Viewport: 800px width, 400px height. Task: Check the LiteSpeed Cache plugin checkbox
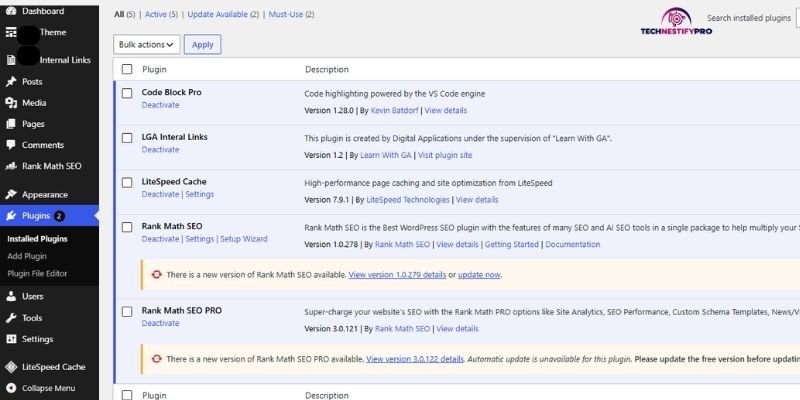tap(127, 182)
